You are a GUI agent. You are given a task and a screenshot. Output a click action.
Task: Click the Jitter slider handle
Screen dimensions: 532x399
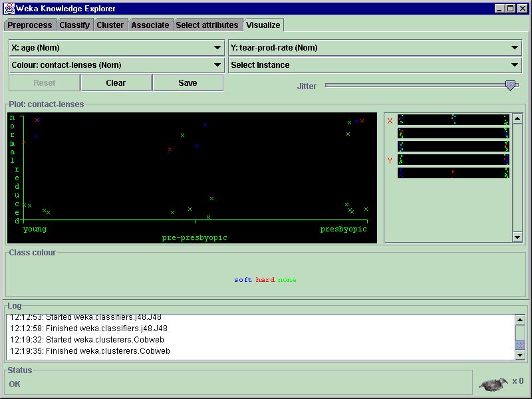510,85
